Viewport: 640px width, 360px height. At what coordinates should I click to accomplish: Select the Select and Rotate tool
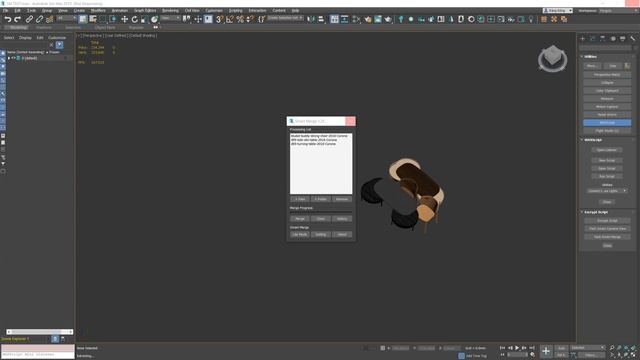click(x=134, y=19)
